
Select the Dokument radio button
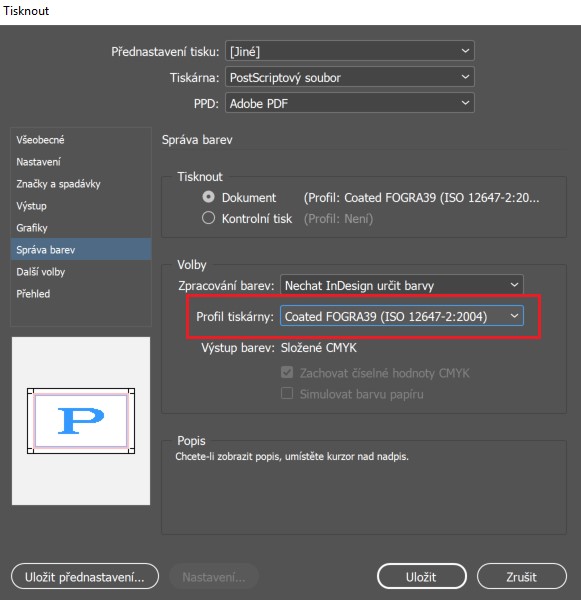(x=208, y=197)
